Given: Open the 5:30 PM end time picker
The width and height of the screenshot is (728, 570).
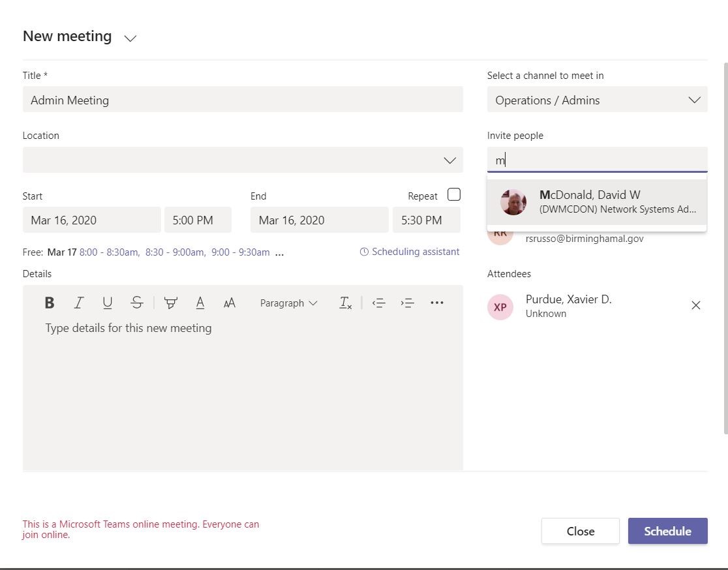Looking at the screenshot, I should pos(426,220).
